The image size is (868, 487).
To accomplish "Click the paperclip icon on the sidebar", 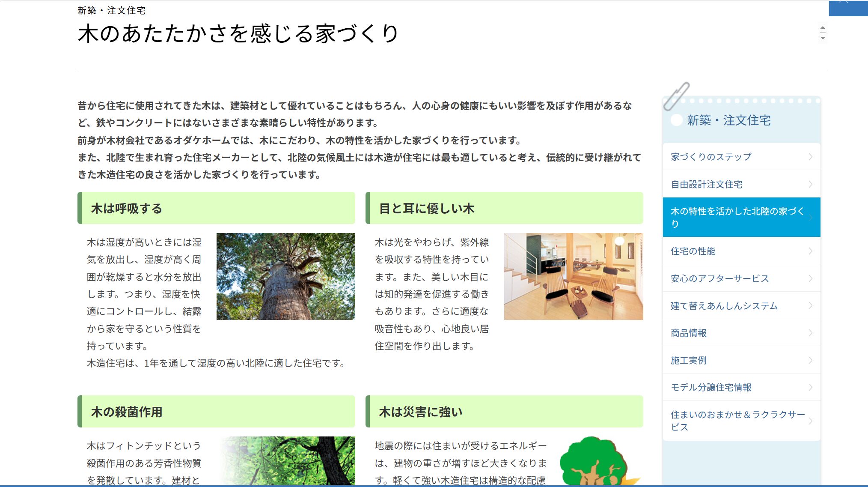I will (676, 96).
